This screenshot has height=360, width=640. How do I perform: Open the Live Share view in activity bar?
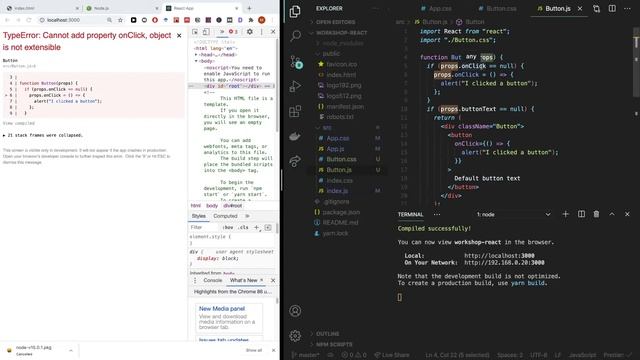point(295,161)
